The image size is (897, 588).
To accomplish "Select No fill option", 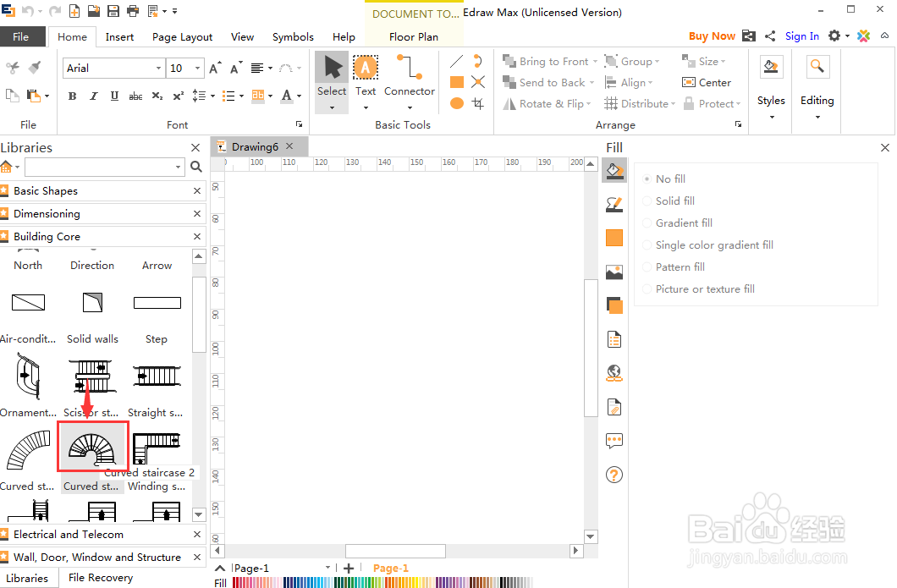I will click(663, 179).
